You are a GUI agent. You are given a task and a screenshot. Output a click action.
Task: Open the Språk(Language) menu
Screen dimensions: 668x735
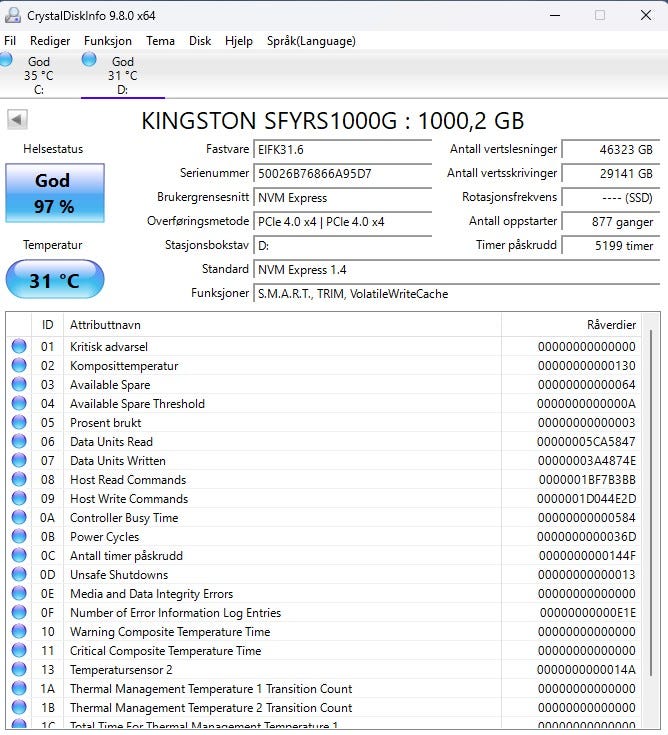[310, 41]
